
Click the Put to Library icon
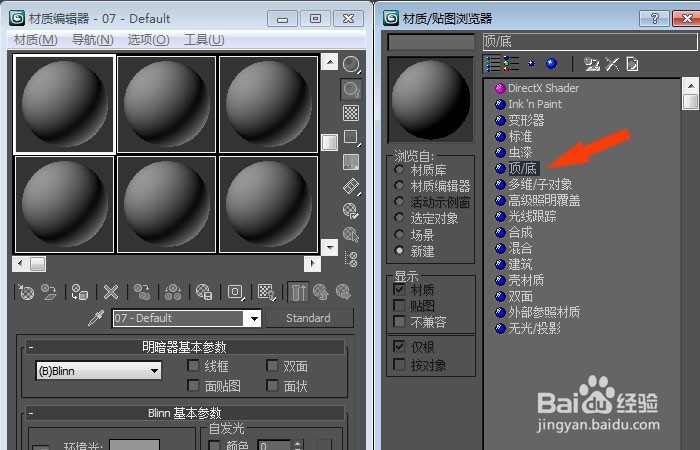click(204, 292)
